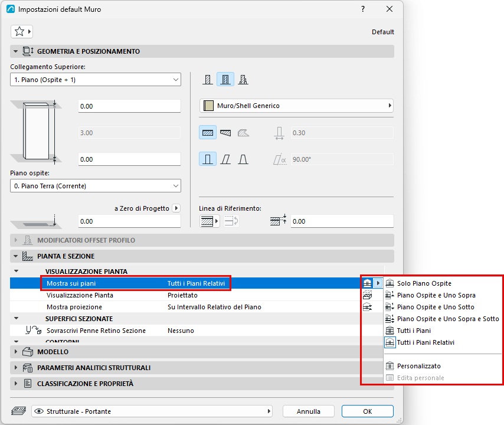Viewport: 504px width, 425px height.
Task: Select basic wall structure icon
Action: pyautogui.click(x=208, y=80)
